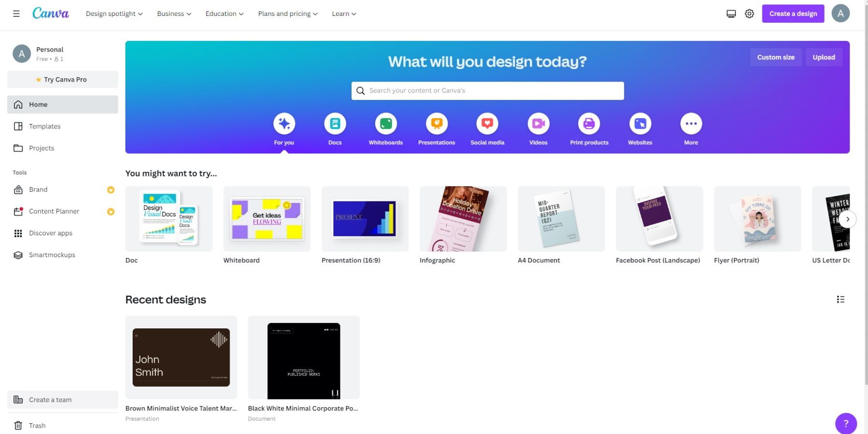Open the Print products icon
This screenshot has height=434, width=868.
click(589, 123)
